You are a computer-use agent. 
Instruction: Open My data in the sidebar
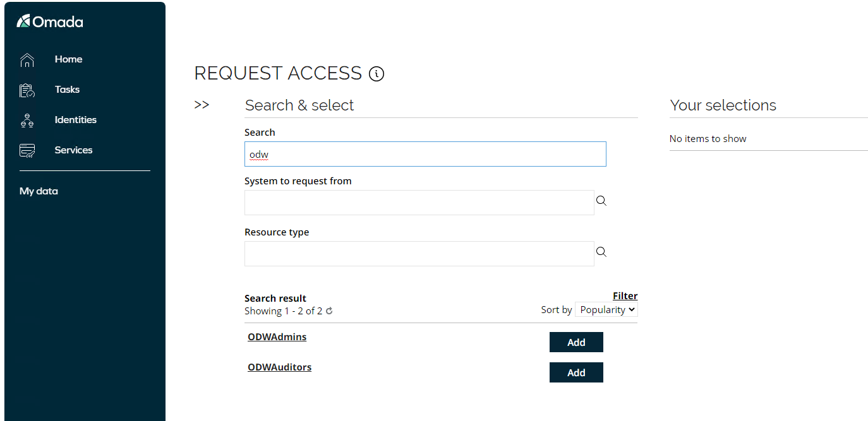click(39, 191)
